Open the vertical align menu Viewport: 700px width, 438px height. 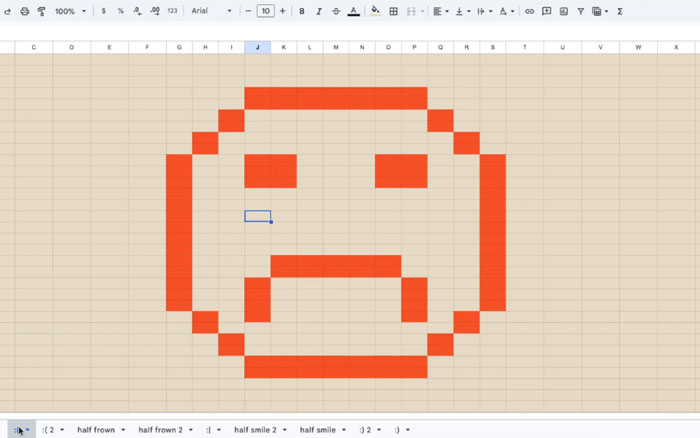point(462,12)
